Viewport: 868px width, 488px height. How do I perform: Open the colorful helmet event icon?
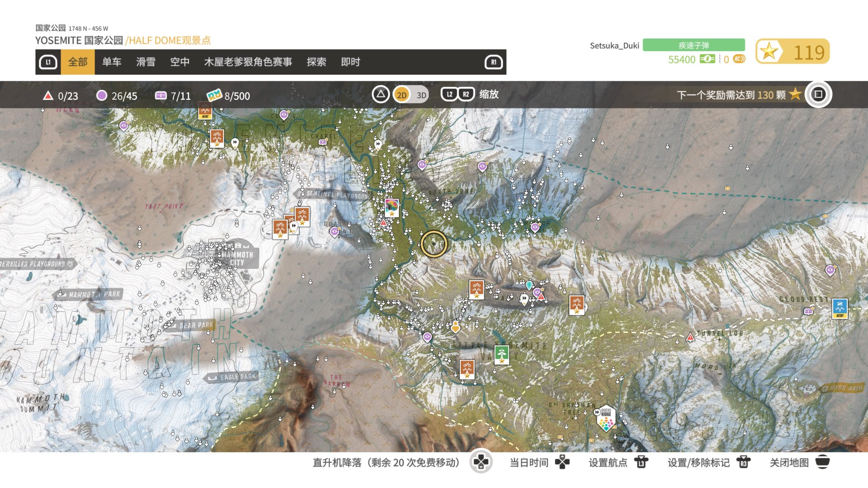[392, 207]
